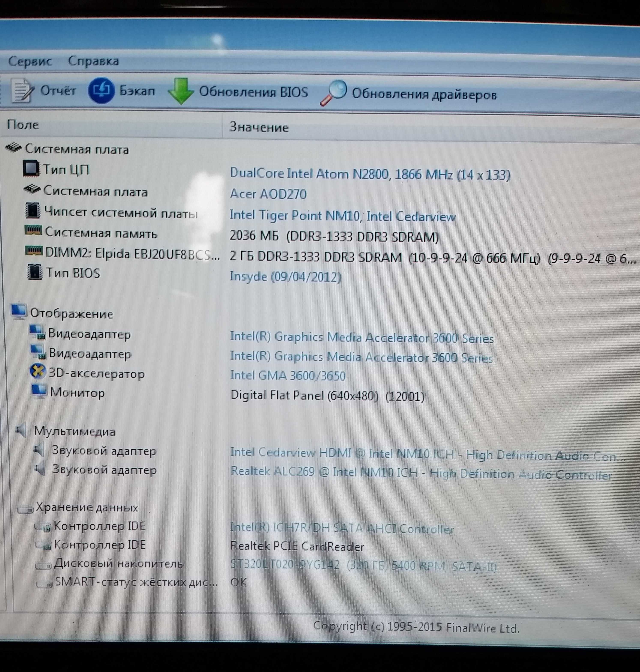
Task: Select the Тип ЦП field label
Action: coord(66,169)
